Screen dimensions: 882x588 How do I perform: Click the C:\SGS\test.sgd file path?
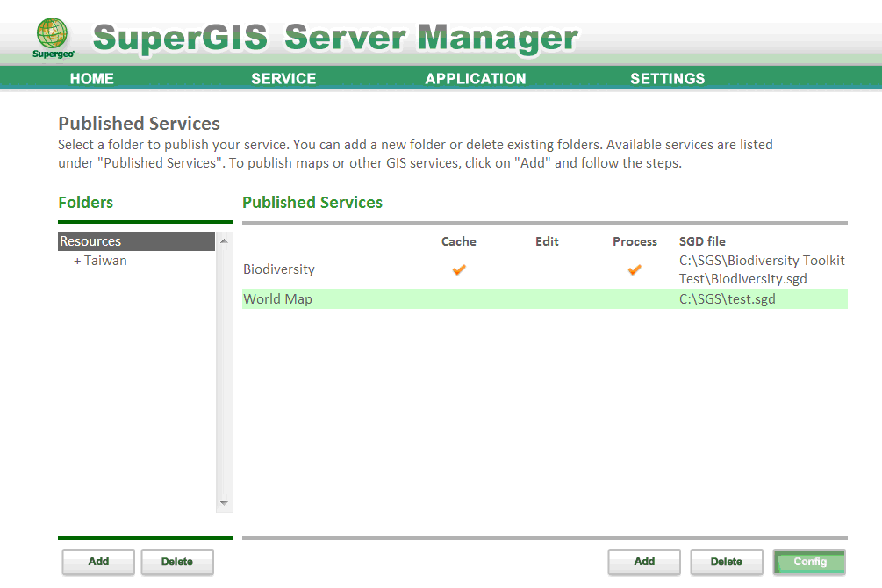tap(727, 298)
